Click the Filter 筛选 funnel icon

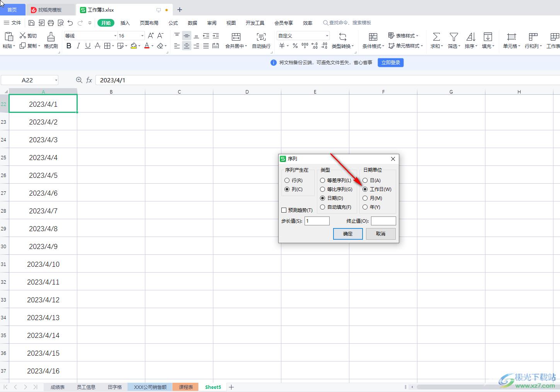[454, 37]
